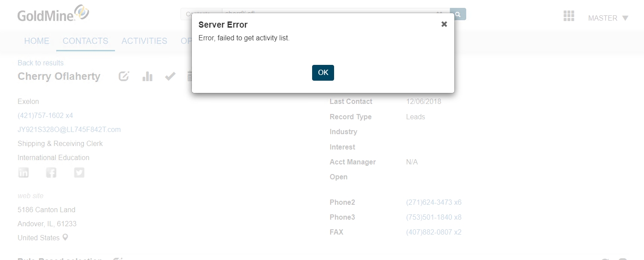The width and height of the screenshot is (644, 260).
Task: Click the edit contact pencil icon
Action: [124, 76]
